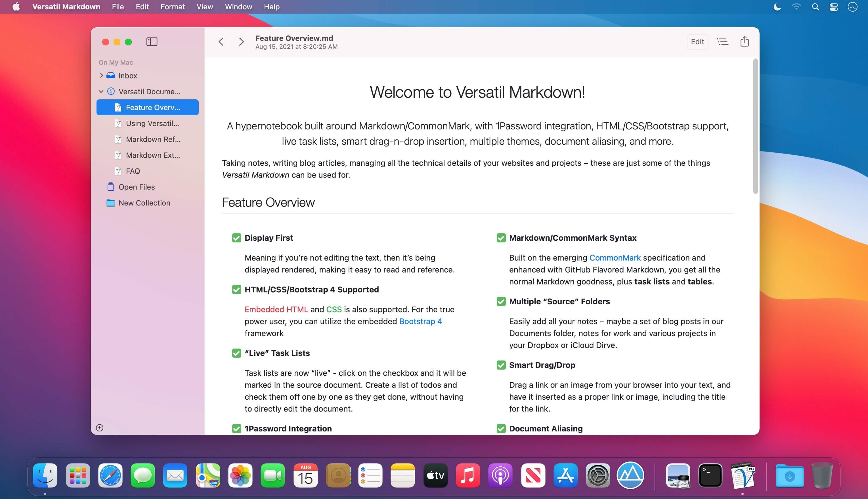Image resolution: width=868 pixels, height=499 pixels.
Task: Launch FaceTime from the Dock
Action: click(273, 475)
